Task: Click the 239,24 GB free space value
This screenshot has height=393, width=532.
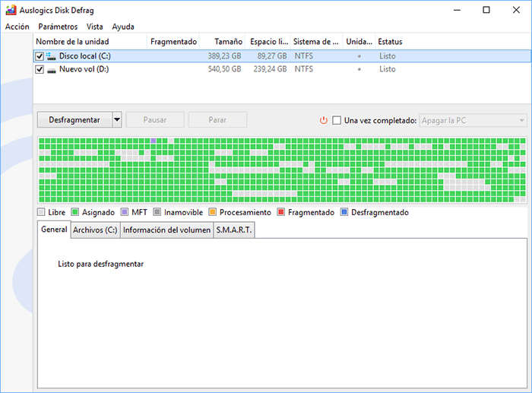Action: tap(270, 69)
